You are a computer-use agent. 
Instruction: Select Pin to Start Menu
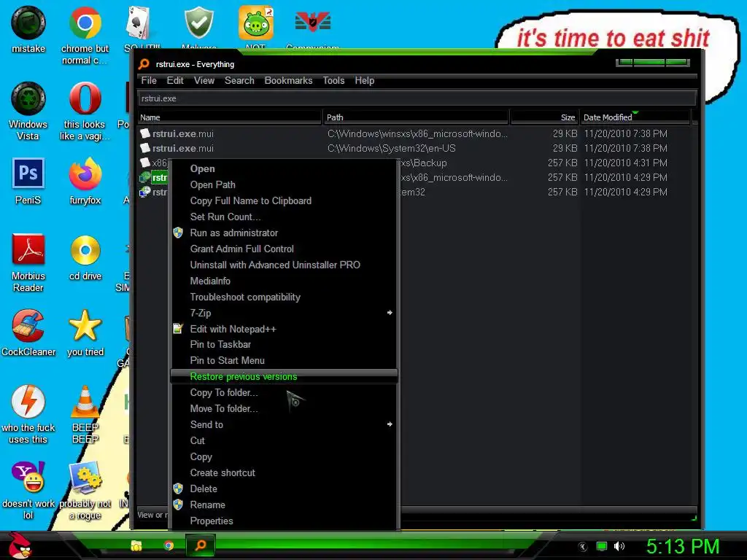point(284,360)
